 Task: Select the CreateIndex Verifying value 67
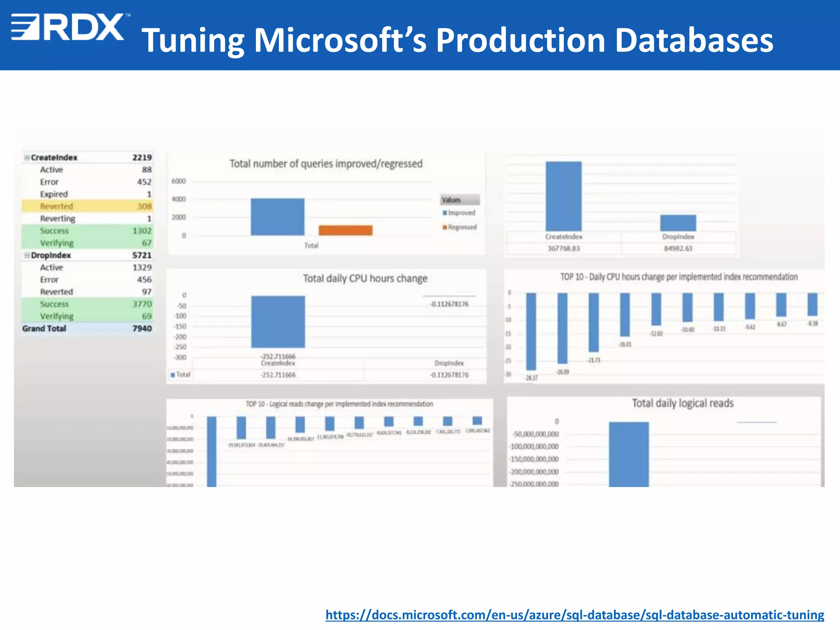point(147,243)
